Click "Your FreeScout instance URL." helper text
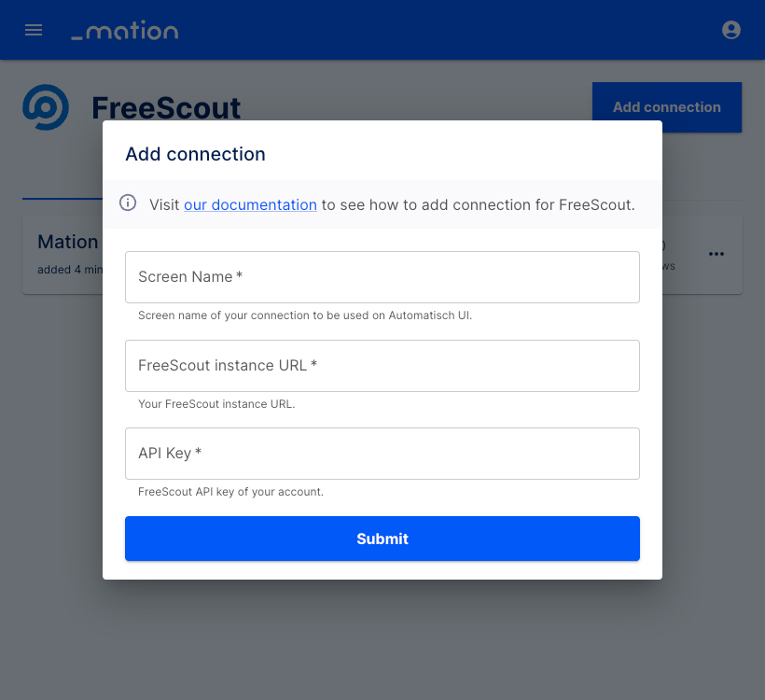Viewport: 765px width, 700px height. [x=216, y=404]
